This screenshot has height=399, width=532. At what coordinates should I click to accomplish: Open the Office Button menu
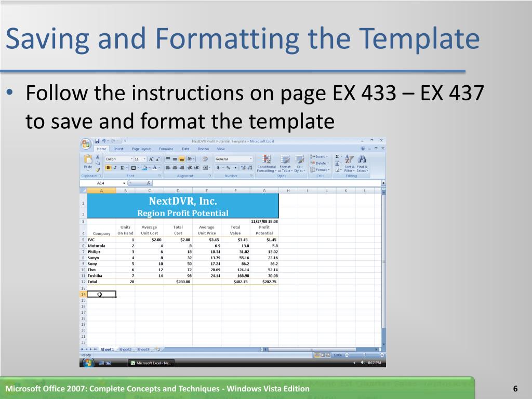pyautogui.click(x=86, y=144)
